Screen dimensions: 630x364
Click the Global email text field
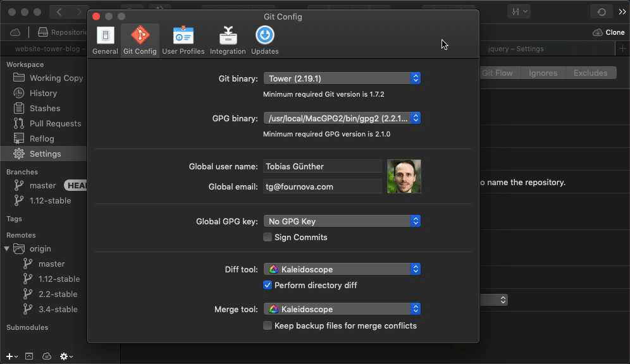tap(322, 186)
